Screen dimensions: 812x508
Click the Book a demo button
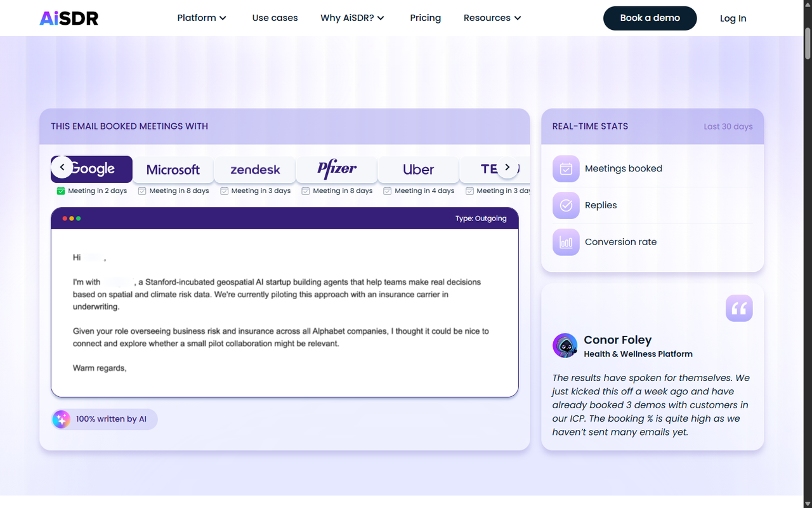[x=650, y=18]
